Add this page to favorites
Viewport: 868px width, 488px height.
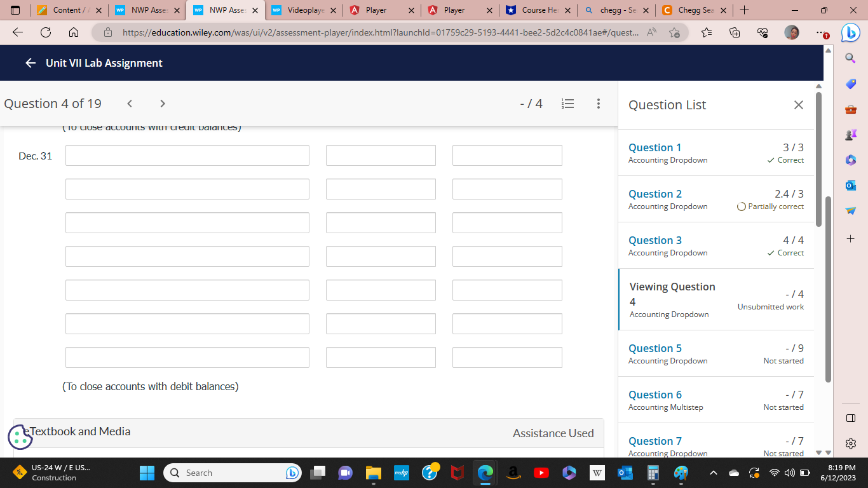(x=675, y=32)
